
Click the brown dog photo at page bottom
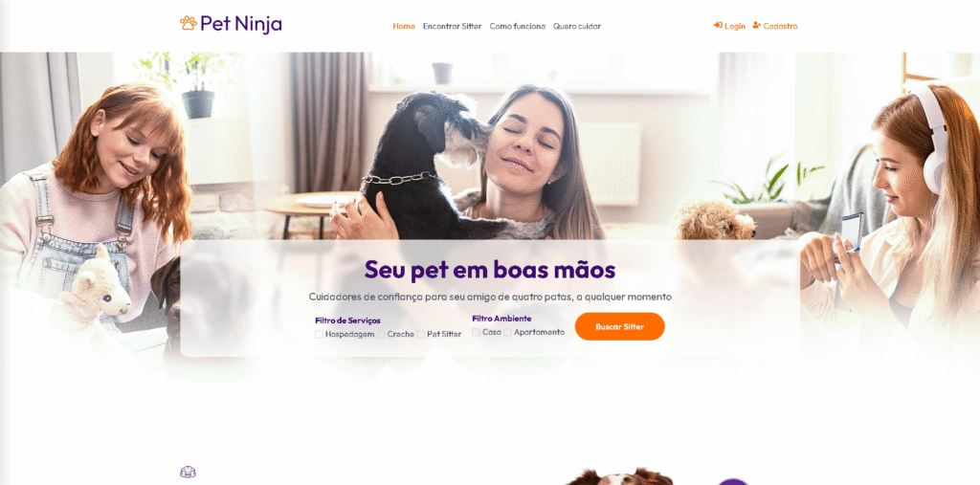point(620,476)
